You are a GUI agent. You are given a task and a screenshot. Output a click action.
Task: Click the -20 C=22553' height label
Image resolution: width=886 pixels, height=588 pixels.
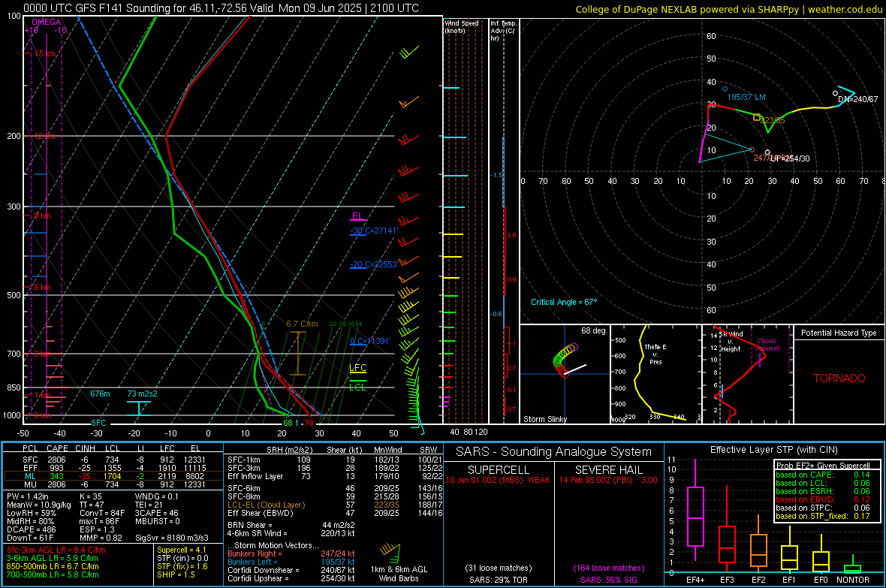[x=374, y=264]
